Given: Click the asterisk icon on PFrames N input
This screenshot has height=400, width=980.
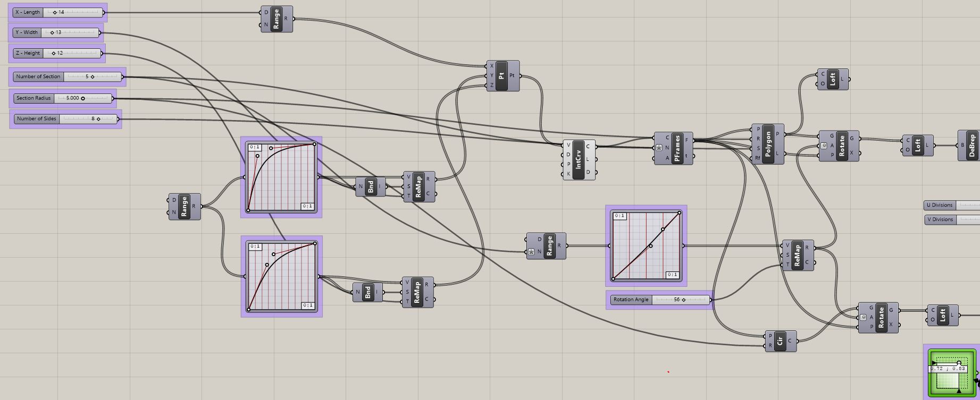Looking at the screenshot, I should 659,148.
